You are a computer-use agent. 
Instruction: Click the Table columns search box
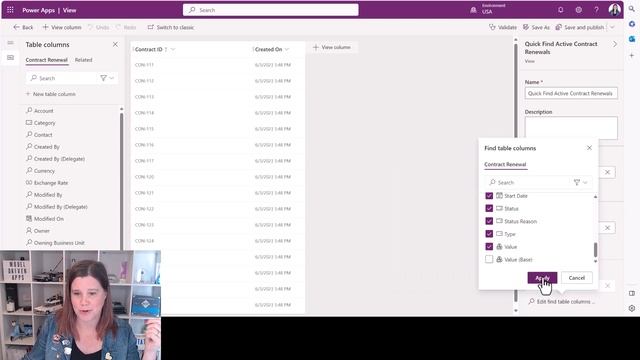point(61,78)
